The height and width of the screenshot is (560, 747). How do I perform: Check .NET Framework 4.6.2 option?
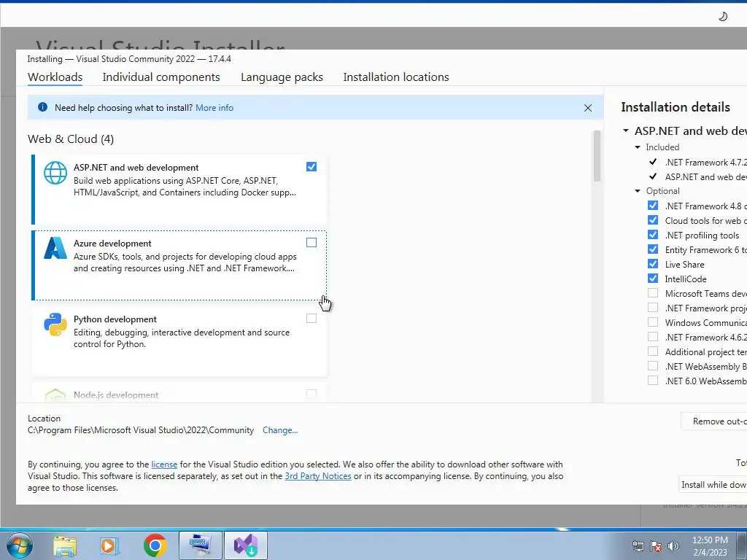coord(653,337)
